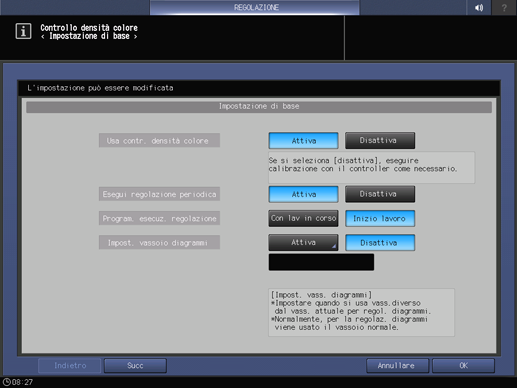Open help with the question mark icon
This screenshot has height=388, width=517.
coord(504,7)
